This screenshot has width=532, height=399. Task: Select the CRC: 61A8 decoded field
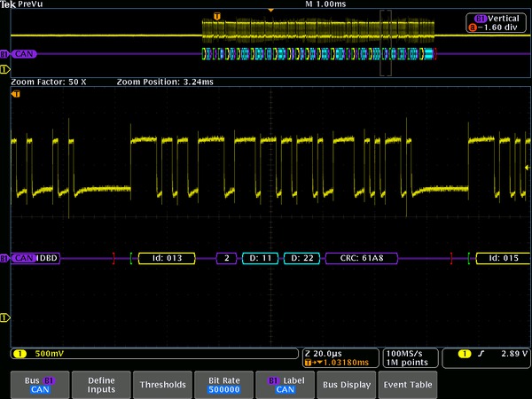pyautogui.click(x=362, y=258)
